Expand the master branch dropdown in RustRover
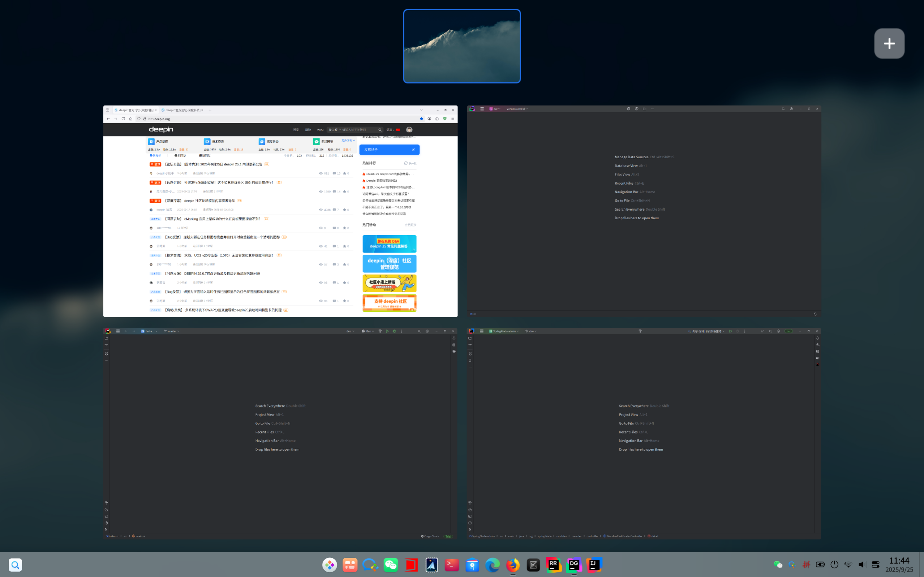This screenshot has width=924, height=577. pos(172,331)
